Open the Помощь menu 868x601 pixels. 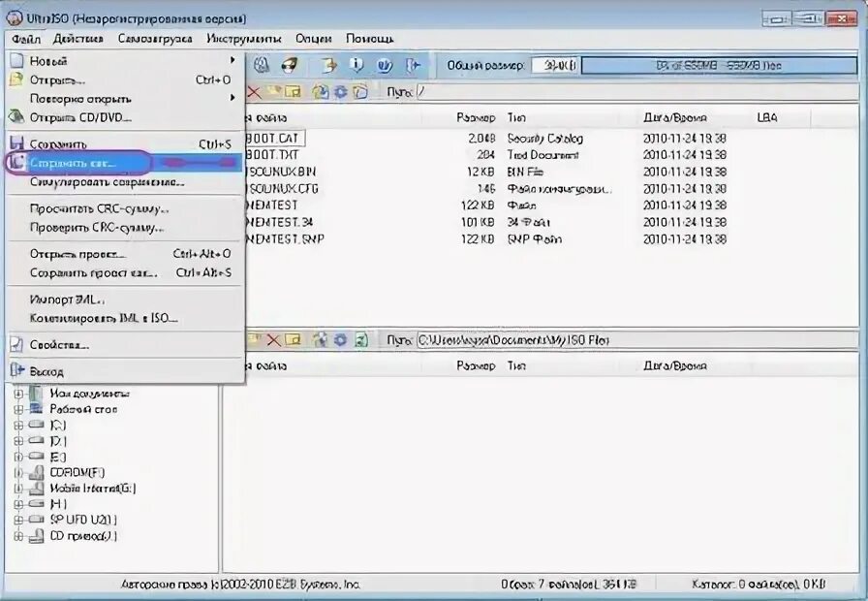pyautogui.click(x=370, y=39)
